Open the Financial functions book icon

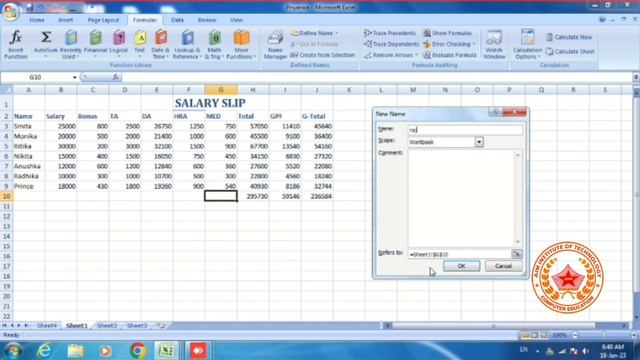point(96,44)
